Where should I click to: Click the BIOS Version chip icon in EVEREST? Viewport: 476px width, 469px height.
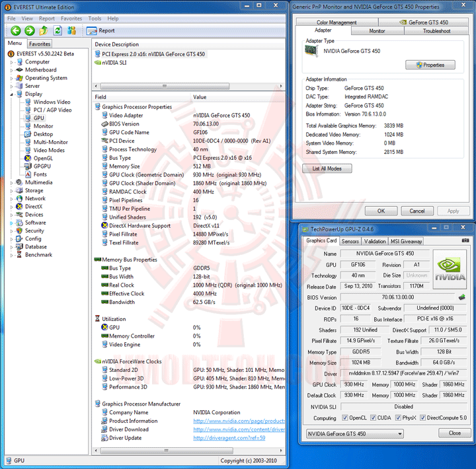(104, 124)
